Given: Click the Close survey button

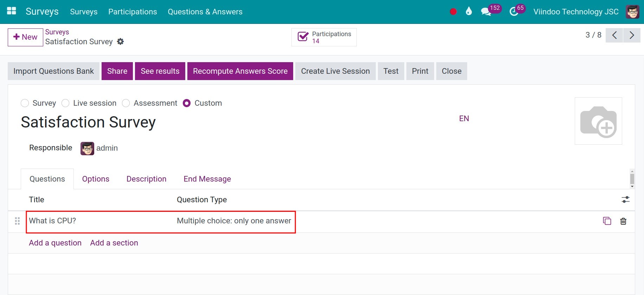Looking at the screenshot, I should click(x=452, y=71).
